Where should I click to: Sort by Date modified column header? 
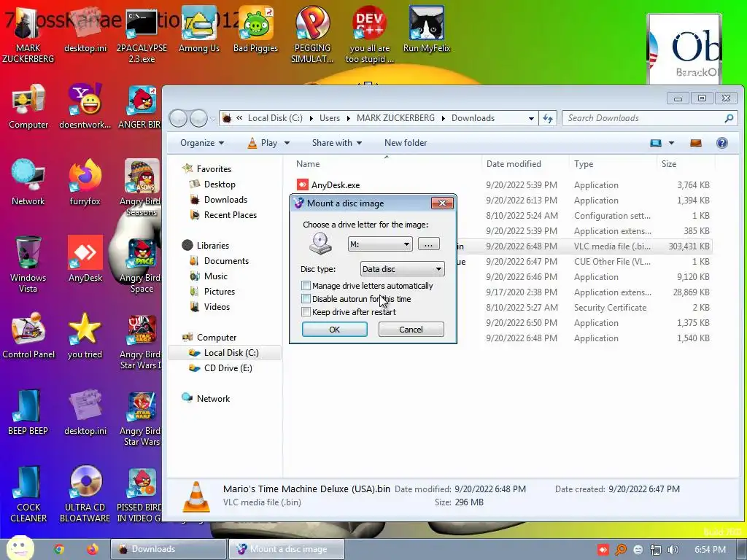point(514,164)
